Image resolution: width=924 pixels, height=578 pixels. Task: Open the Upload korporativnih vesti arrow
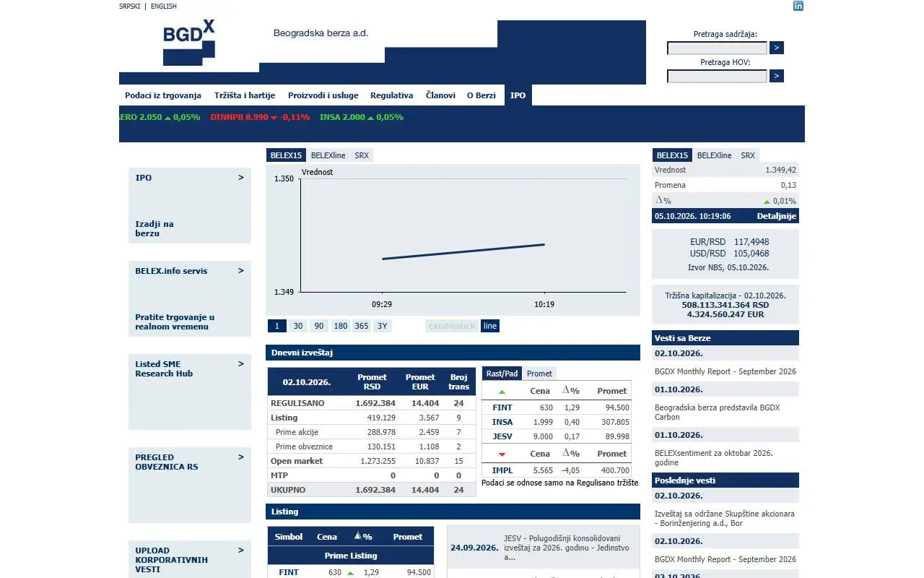point(241,551)
